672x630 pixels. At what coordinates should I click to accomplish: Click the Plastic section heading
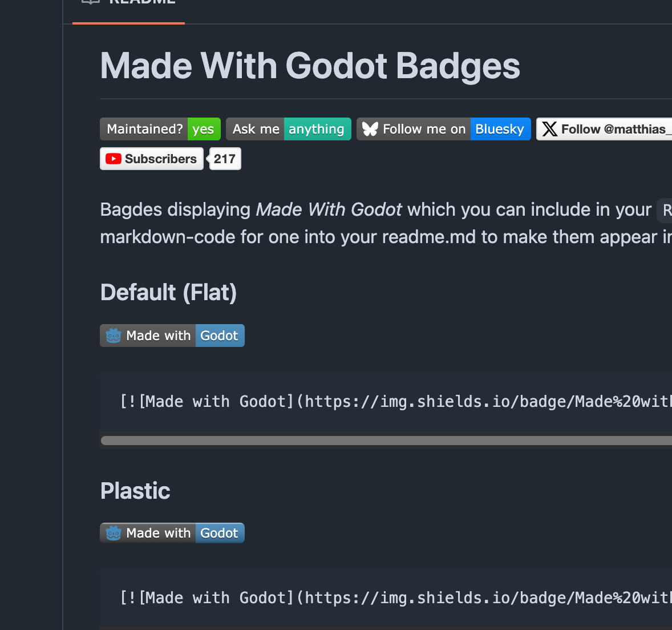(x=135, y=491)
